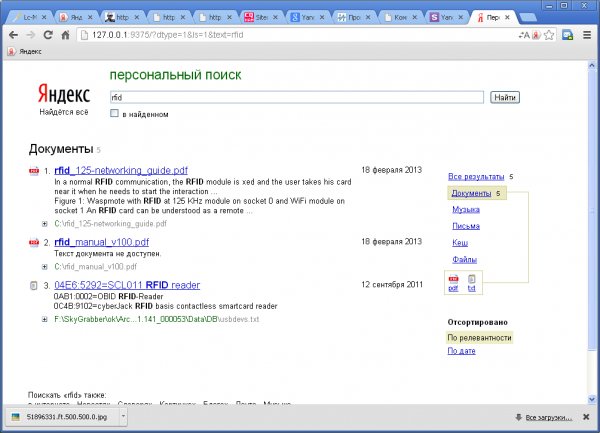Open the rfid_manual_v100.pdf result link
Screen dimensions: 600x433
pos(102,242)
